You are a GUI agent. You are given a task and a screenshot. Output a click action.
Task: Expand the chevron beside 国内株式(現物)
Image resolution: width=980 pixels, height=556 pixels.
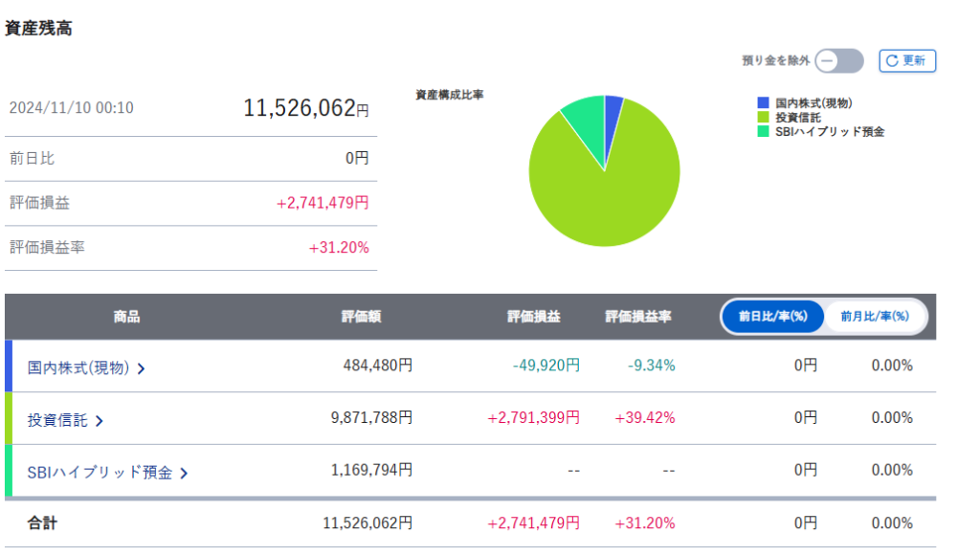(142, 367)
